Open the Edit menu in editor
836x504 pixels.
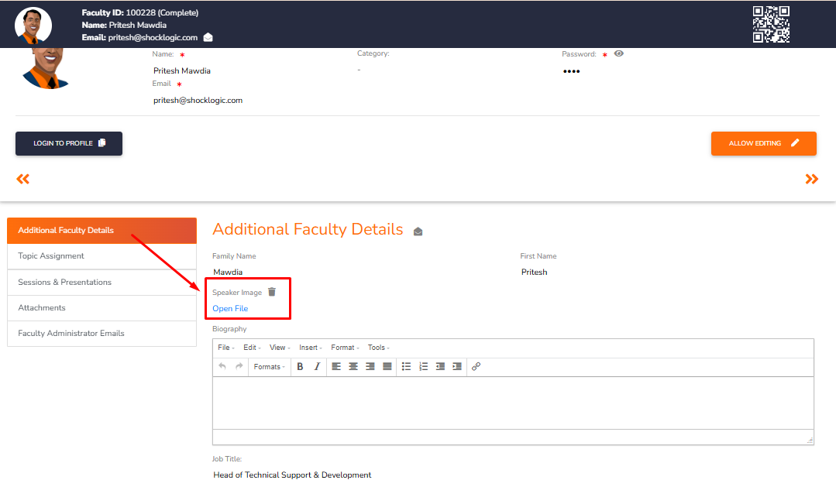(x=252, y=348)
